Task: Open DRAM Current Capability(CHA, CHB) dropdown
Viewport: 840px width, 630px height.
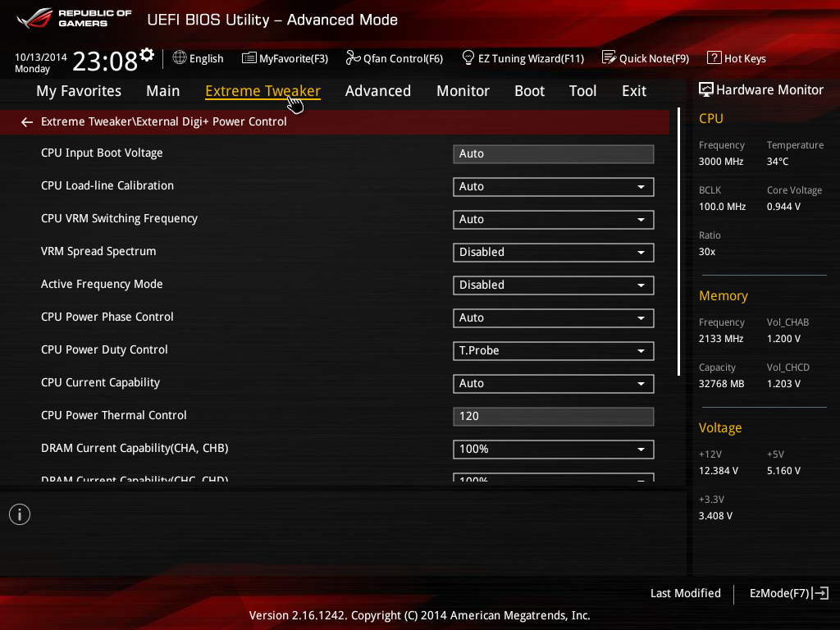Action: [x=554, y=450]
